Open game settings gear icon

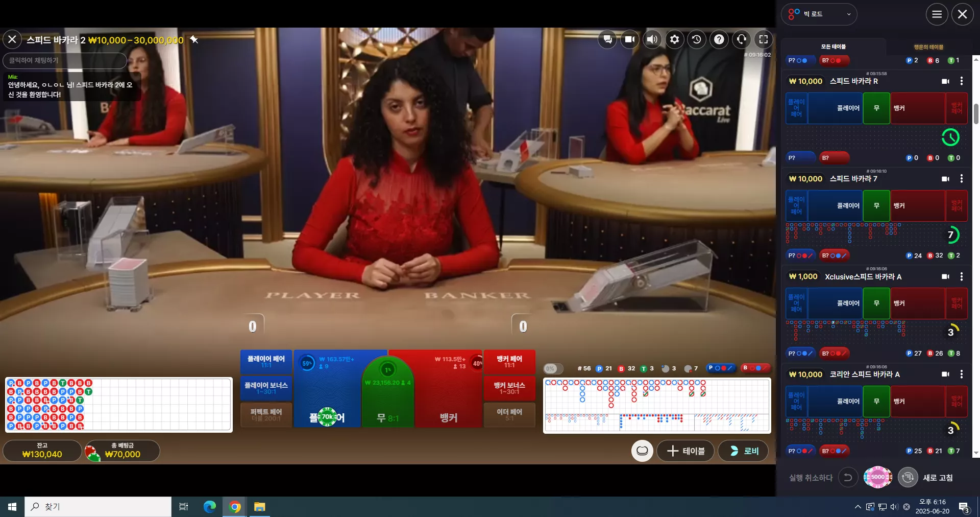675,39
